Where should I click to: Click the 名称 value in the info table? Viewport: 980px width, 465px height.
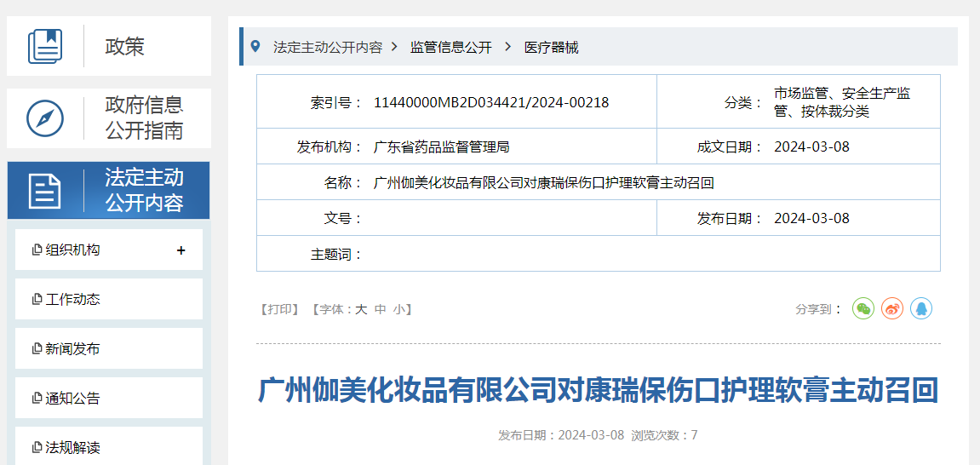[544, 183]
